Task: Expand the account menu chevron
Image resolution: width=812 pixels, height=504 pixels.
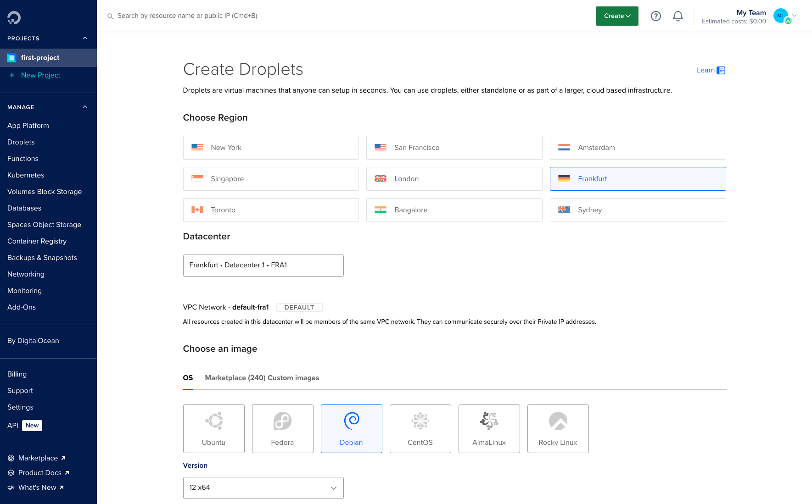Action: (795, 16)
